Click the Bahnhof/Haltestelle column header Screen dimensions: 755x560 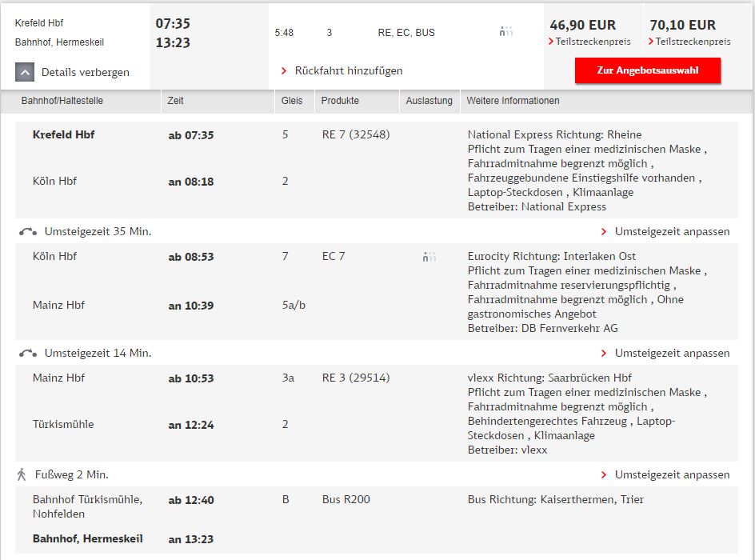[x=62, y=101]
